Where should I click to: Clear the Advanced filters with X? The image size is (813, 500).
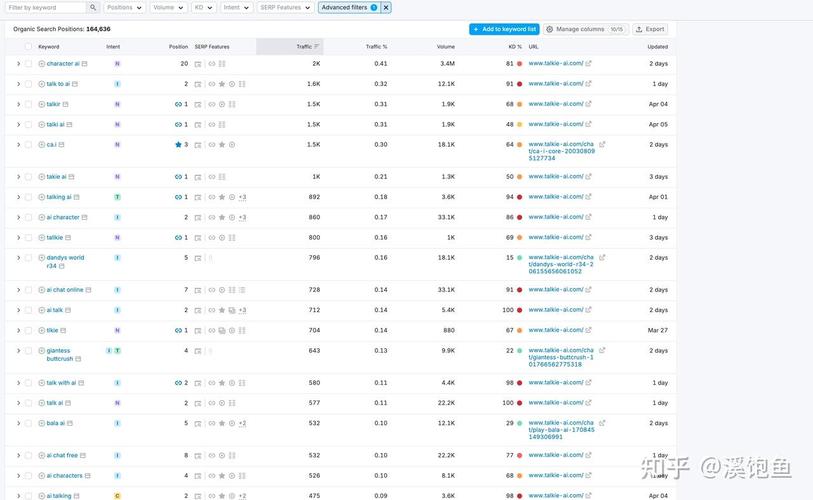386,8
